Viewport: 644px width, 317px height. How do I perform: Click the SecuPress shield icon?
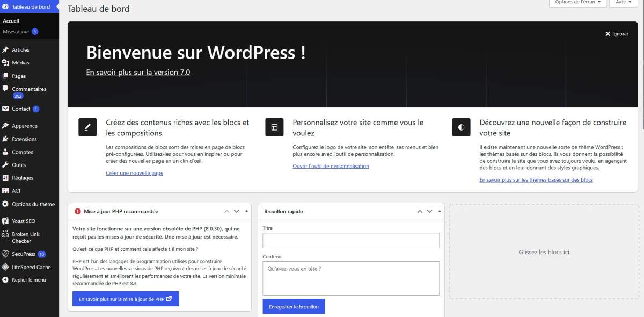coord(5,254)
